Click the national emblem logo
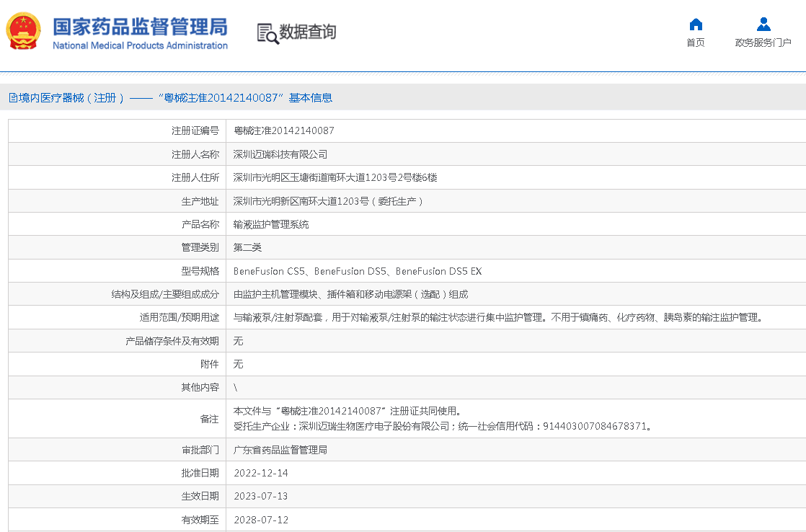 coord(24,32)
